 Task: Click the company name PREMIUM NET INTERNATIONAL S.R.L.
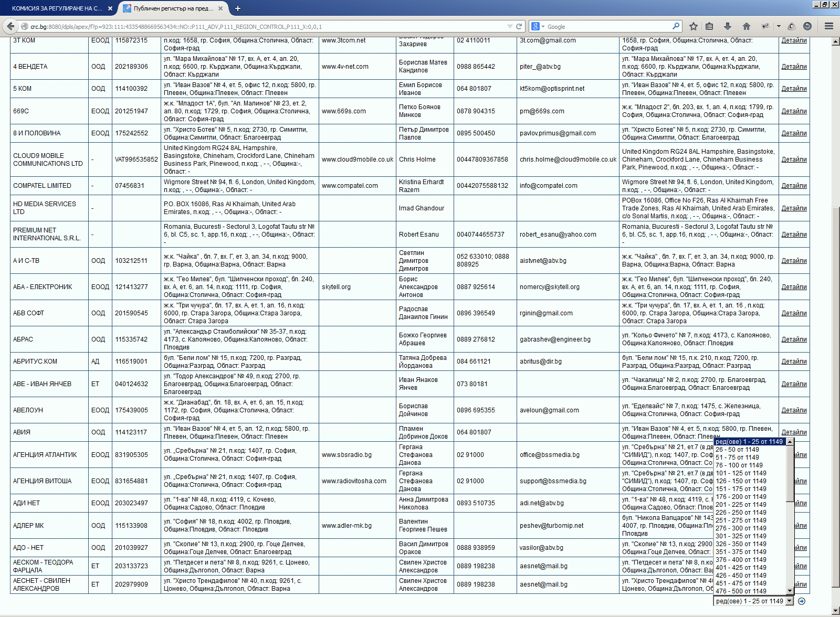coord(47,234)
